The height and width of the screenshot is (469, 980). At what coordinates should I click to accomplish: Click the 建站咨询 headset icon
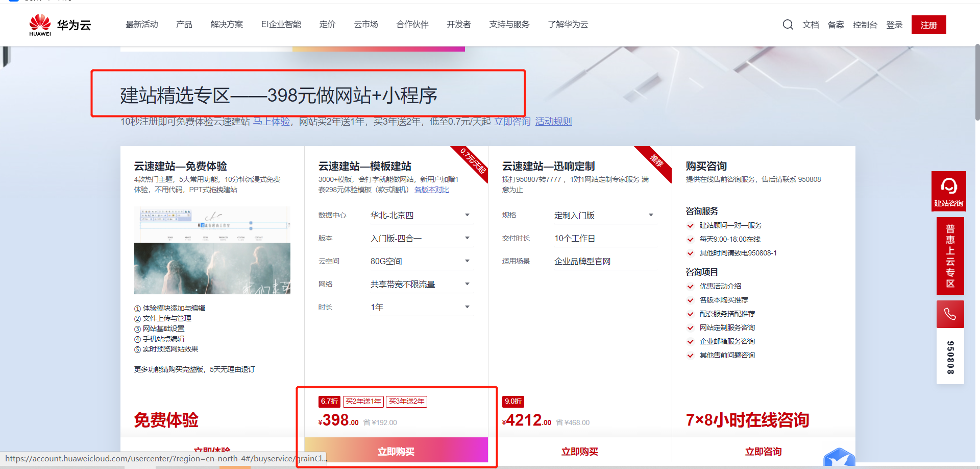[x=949, y=191]
